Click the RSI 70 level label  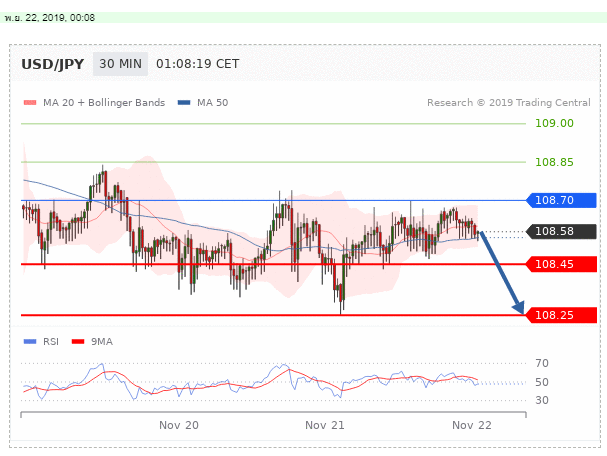pos(542,363)
